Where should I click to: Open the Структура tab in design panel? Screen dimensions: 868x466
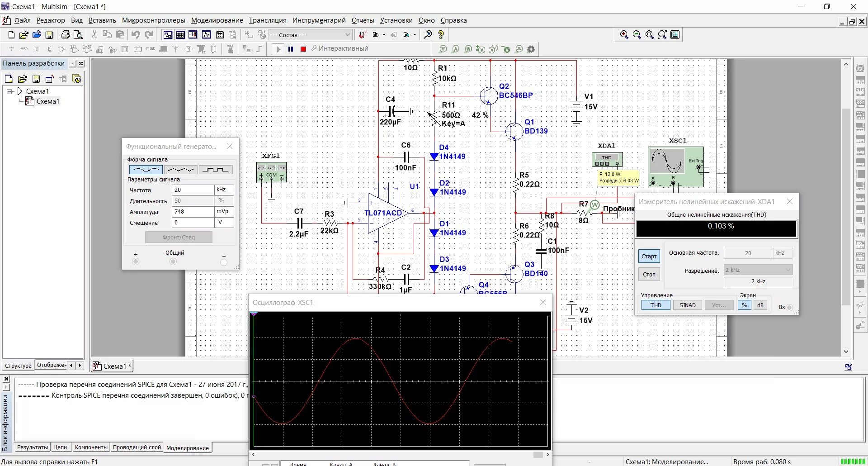(x=18, y=366)
